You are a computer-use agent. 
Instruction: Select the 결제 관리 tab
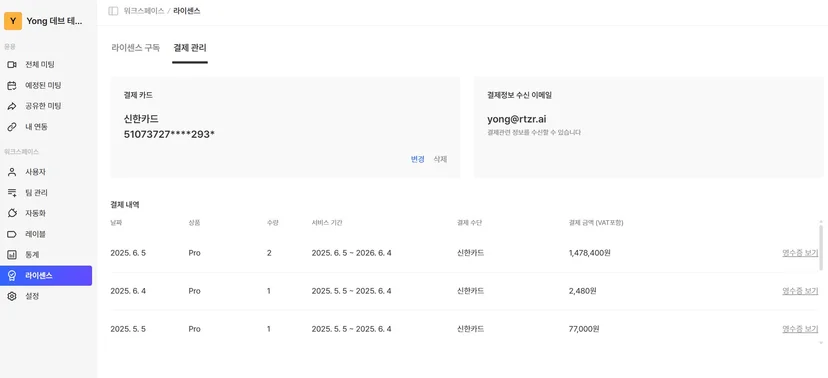tap(190, 48)
